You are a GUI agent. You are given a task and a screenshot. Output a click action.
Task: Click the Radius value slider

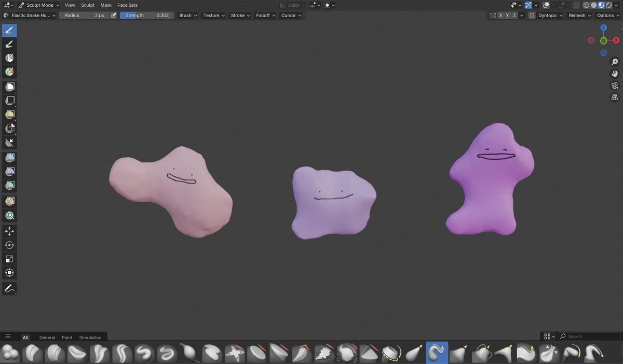[84, 16]
